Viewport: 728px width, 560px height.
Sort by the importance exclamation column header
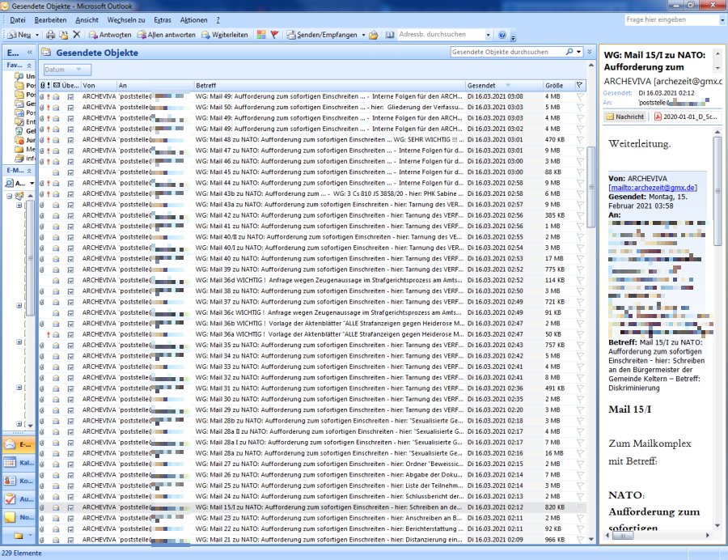(49, 86)
